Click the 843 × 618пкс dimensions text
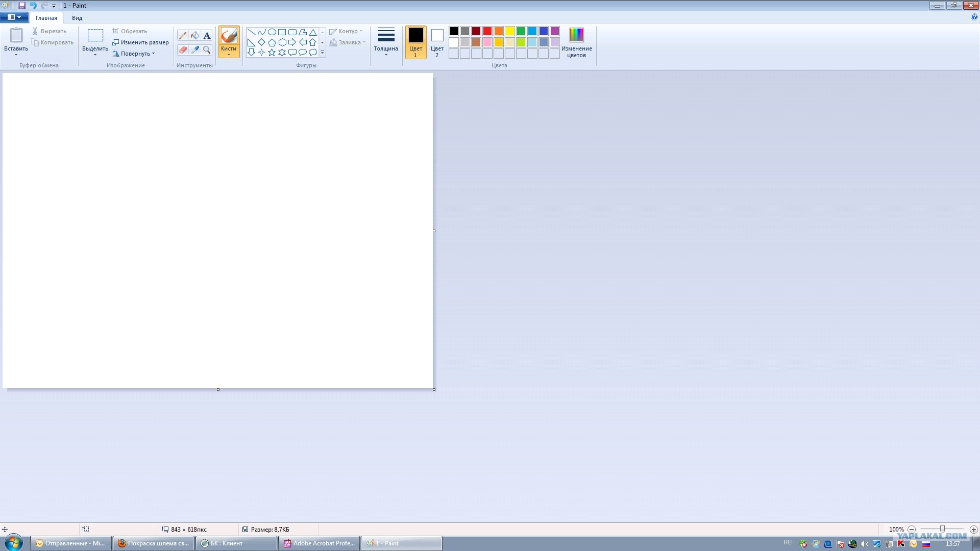The height and width of the screenshot is (551, 980). (x=189, y=530)
